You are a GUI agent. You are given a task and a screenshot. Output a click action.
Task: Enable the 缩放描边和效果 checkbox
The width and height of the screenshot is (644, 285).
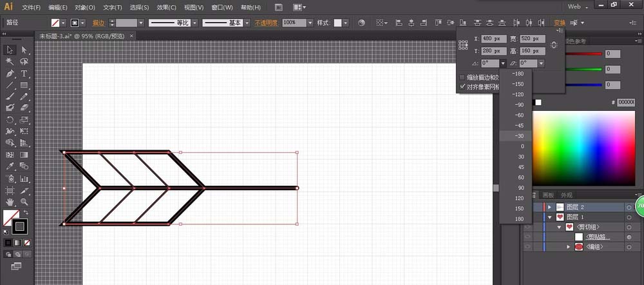(462, 77)
